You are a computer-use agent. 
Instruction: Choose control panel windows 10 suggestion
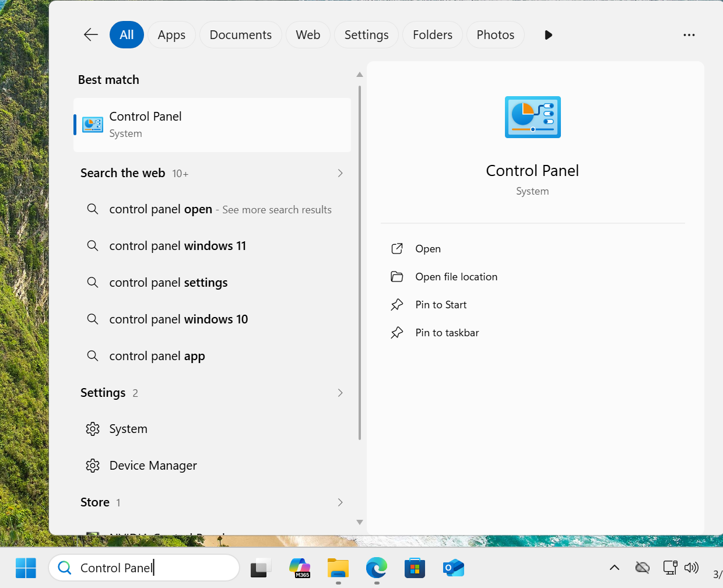pos(212,319)
